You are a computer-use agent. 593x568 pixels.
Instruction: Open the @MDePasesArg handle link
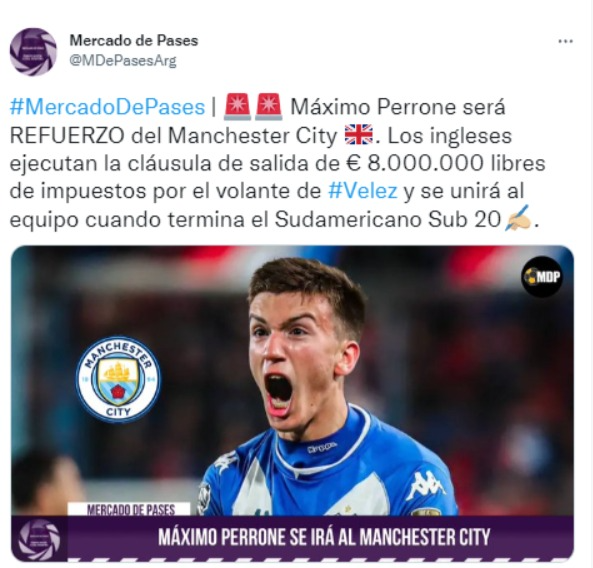(123, 61)
